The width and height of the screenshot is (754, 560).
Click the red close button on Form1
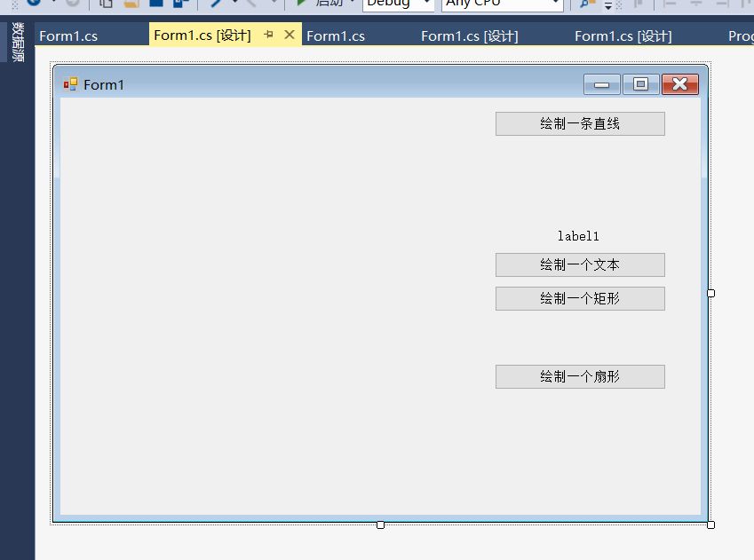(x=680, y=84)
